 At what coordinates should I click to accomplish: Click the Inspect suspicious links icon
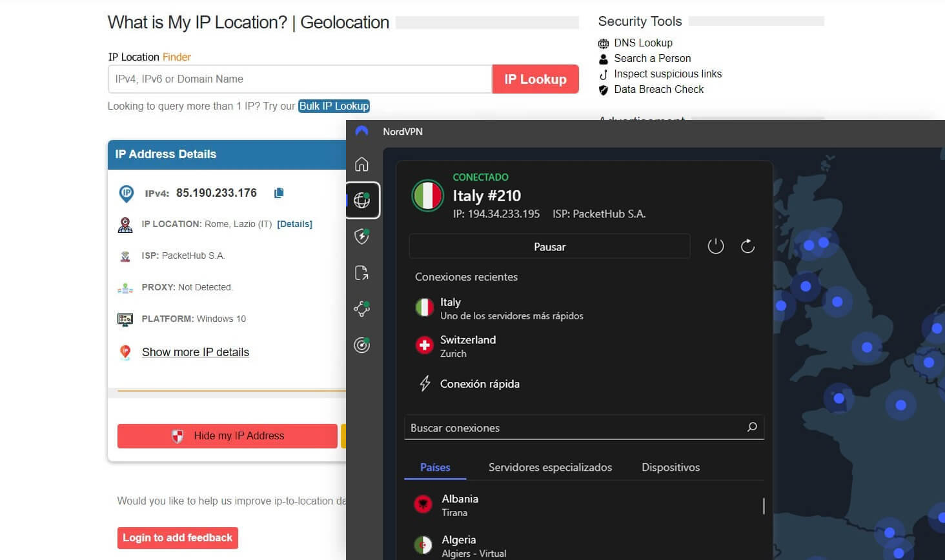604,74
